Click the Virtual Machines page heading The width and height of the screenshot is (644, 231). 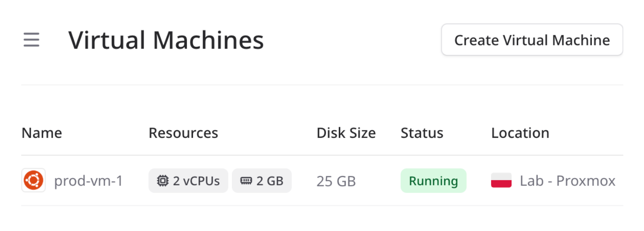(x=166, y=40)
